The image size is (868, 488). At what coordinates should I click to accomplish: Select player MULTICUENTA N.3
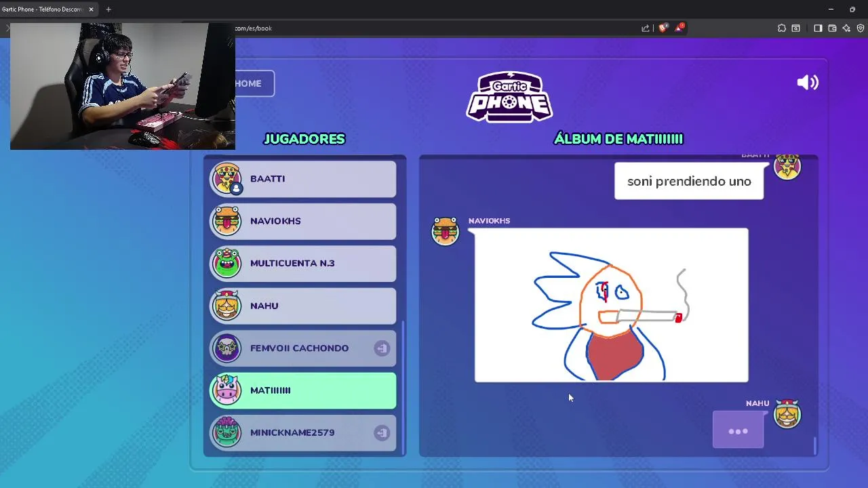click(303, 263)
